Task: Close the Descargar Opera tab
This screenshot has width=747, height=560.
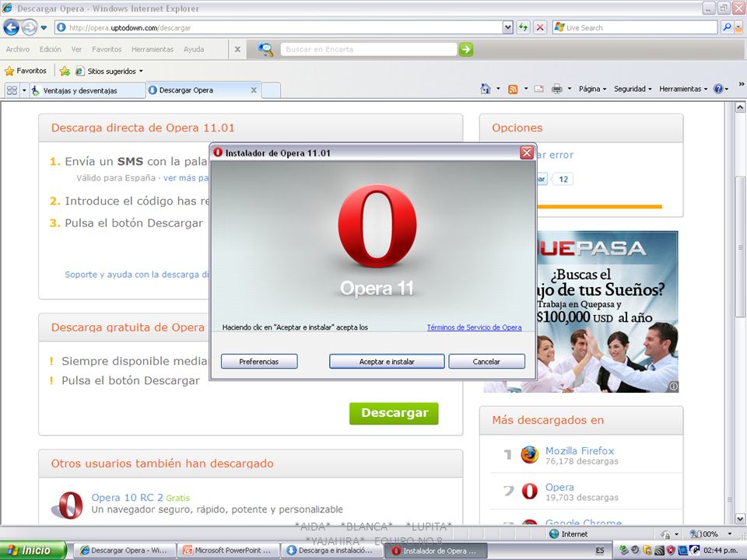Action: [x=254, y=90]
